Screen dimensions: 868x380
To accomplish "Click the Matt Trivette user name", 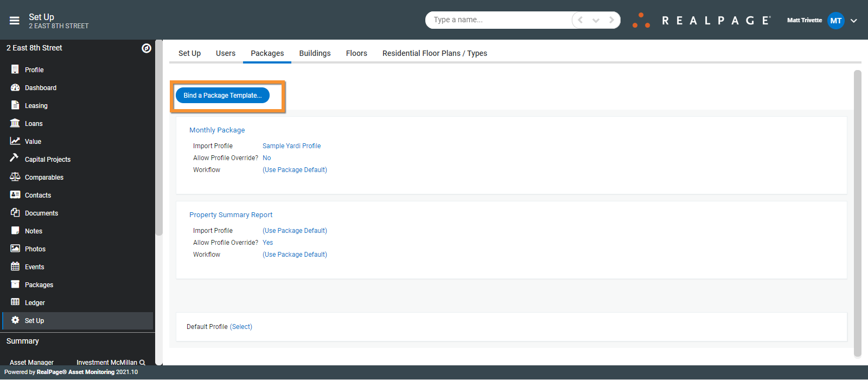I will (x=805, y=20).
